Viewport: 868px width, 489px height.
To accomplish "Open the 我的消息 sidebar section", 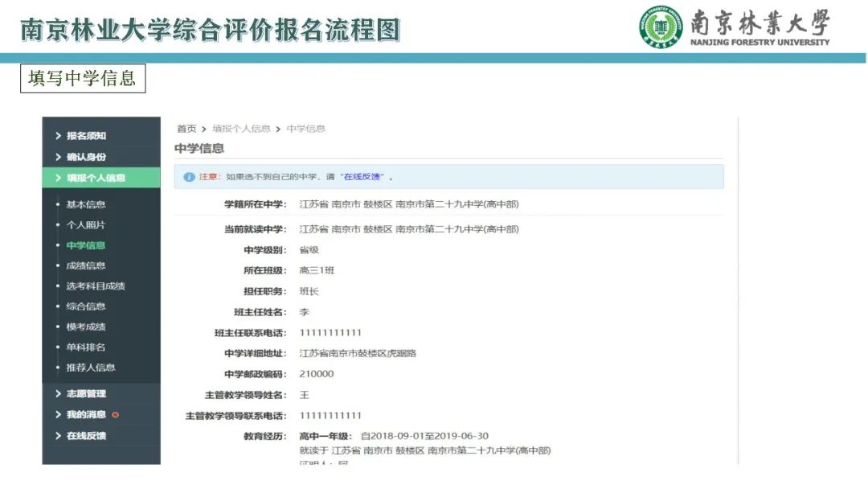I will 86,414.
